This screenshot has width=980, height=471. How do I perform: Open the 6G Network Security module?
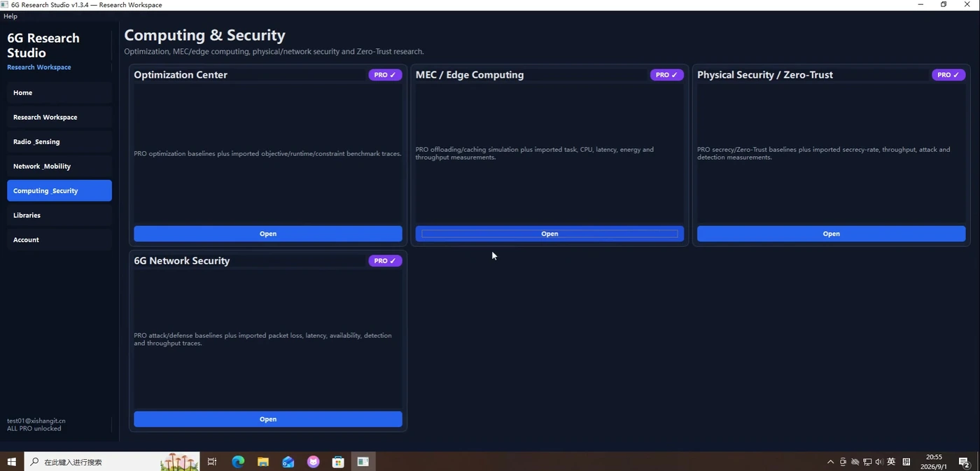pos(268,419)
